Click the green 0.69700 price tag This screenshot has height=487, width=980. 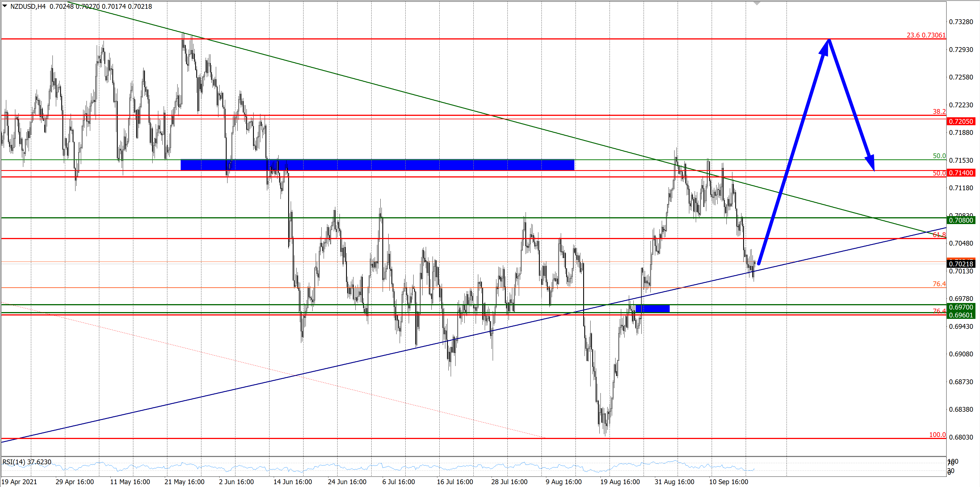tap(961, 307)
